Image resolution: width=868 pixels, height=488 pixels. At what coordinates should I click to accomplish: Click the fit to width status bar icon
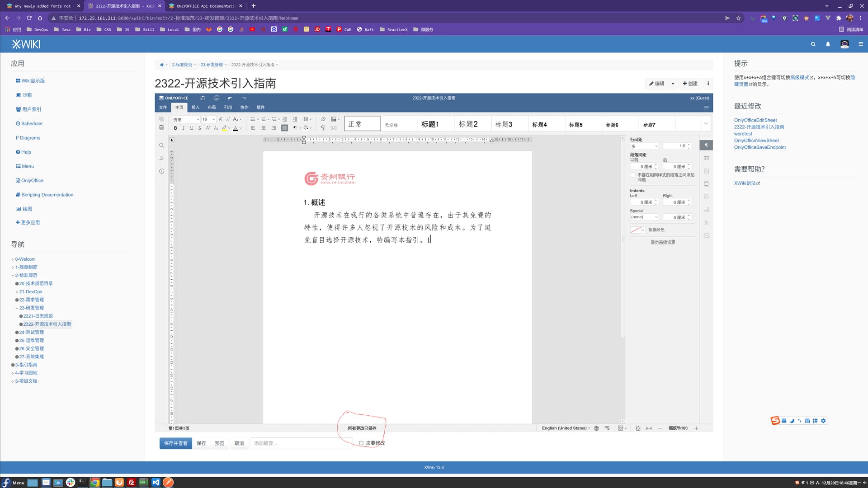coord(649,428)
